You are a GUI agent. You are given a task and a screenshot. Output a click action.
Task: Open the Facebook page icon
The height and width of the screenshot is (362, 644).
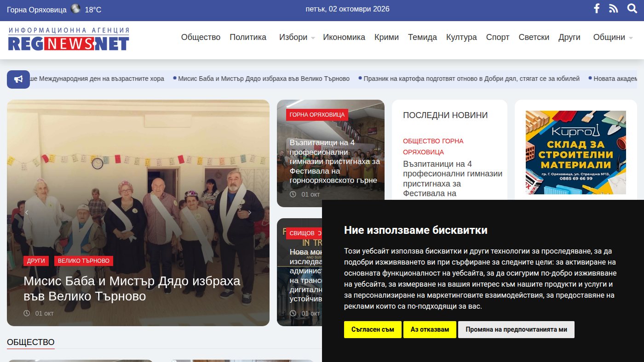click(x=597, y=8)
